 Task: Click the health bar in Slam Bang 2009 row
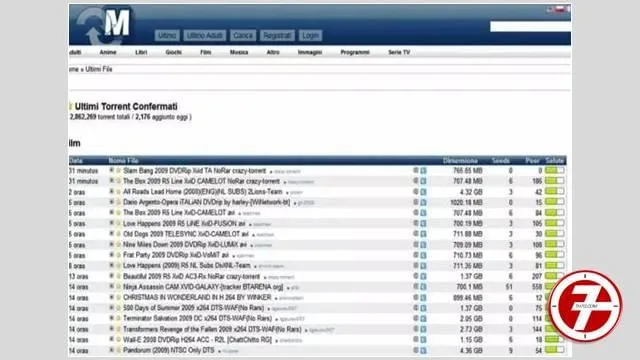click(x=554, y=170)
